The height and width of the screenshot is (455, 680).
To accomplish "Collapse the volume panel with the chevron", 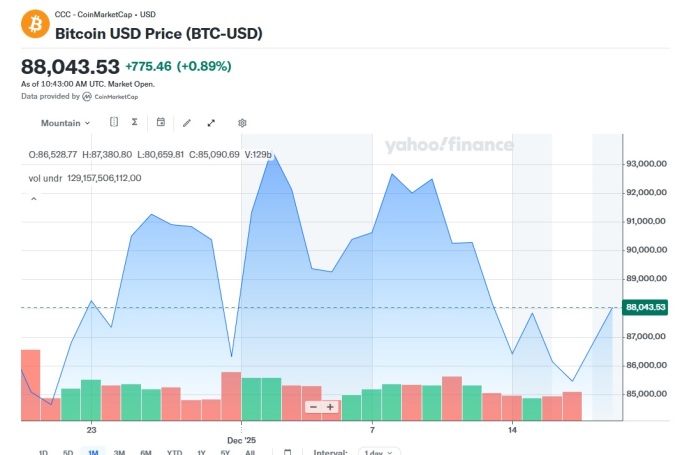I will 33,199.
